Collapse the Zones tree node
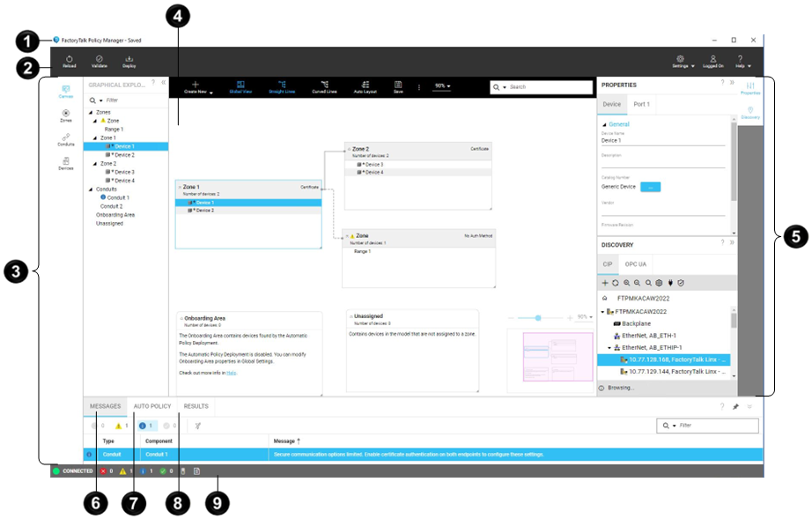Image resolution: width=812 pixels, height=519 pixels. pos(91,113)
